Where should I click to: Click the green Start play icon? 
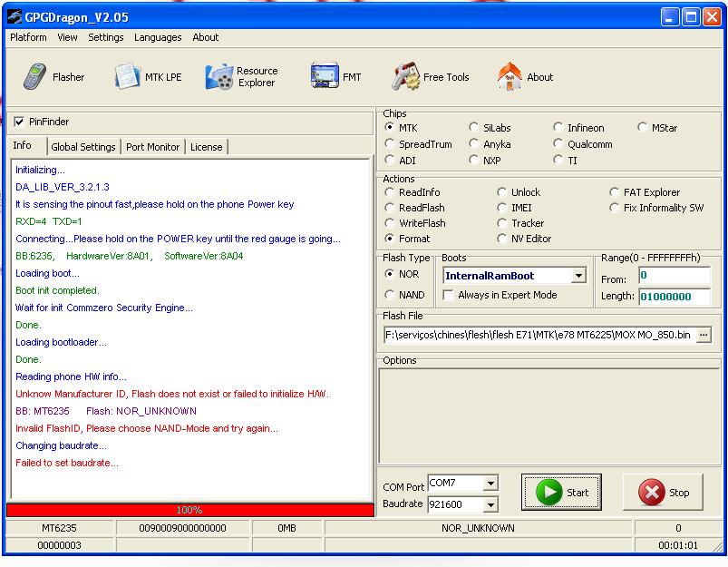[x=549, y=493]
